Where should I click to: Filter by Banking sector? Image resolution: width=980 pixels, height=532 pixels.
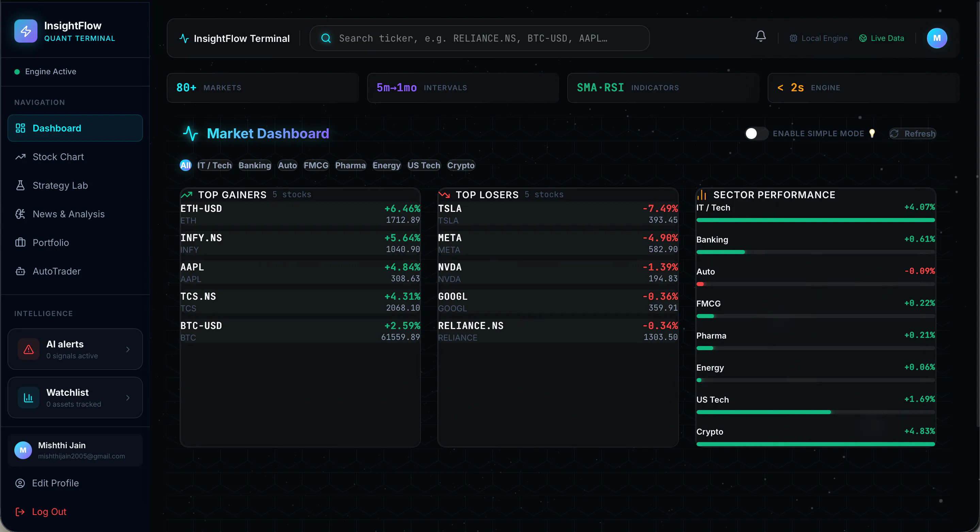(255, 165)
